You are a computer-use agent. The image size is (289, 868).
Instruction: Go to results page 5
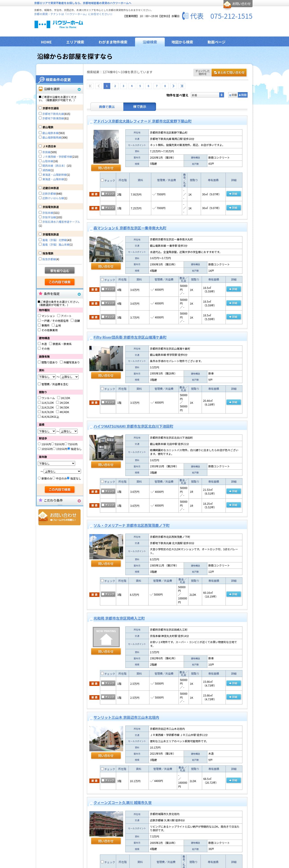click(140, 86)
